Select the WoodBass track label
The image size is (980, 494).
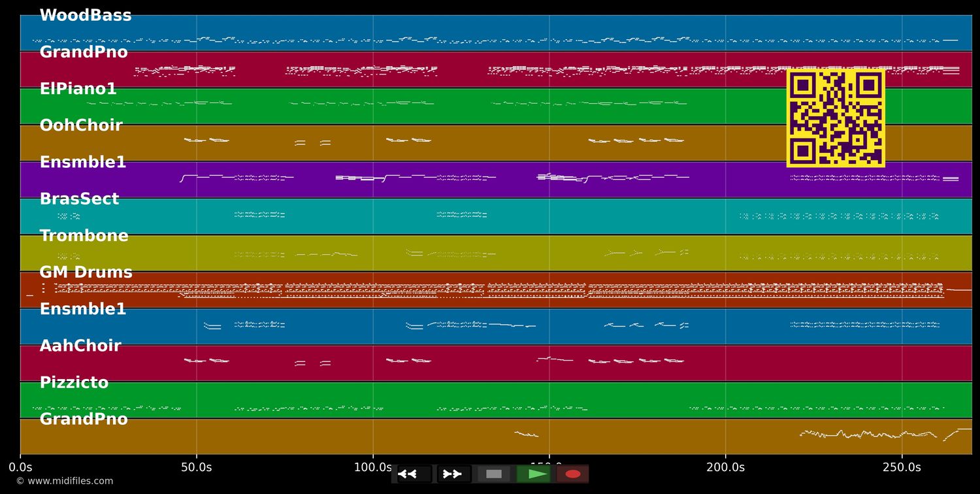(86, 16)
